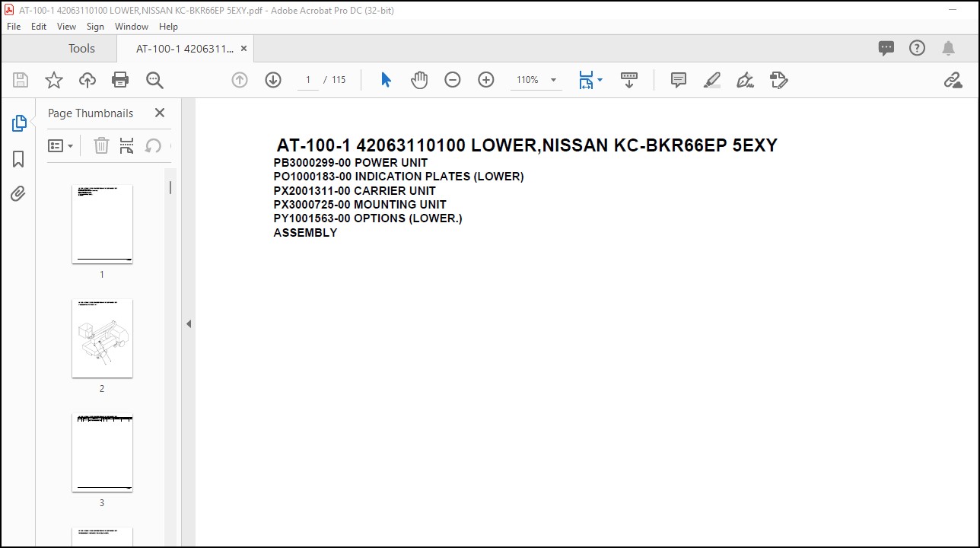Open Find text search magnifier
The width and height of the screenshot is (980, 548).
(x=154, y=80)
